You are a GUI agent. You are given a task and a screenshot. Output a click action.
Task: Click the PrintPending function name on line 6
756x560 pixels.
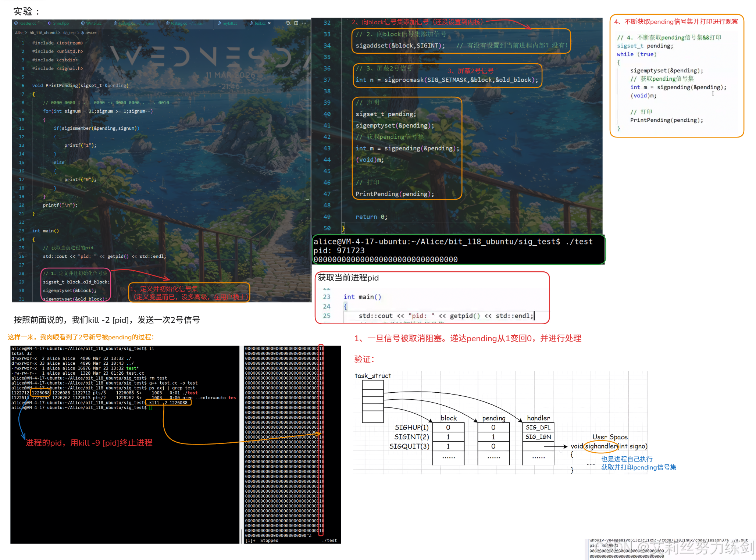(x=61, y=86)
